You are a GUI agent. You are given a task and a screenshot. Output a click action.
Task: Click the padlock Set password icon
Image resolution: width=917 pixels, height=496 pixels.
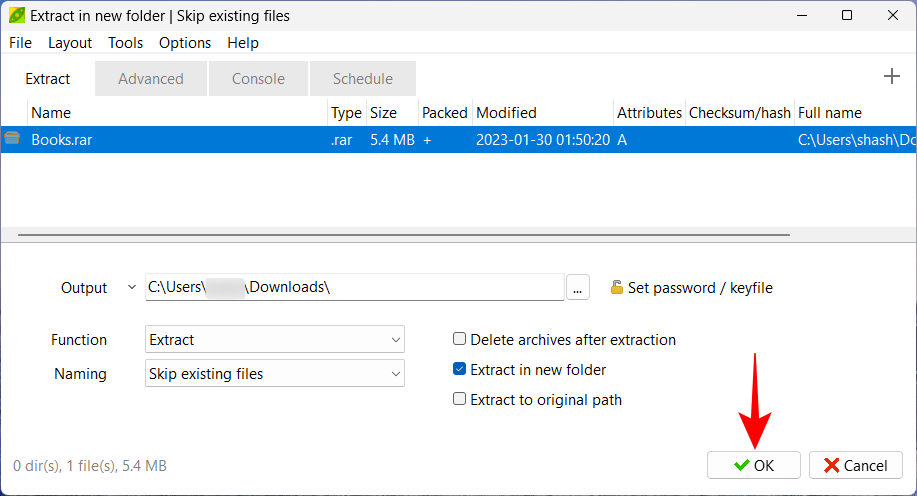[x=616, y=288]
